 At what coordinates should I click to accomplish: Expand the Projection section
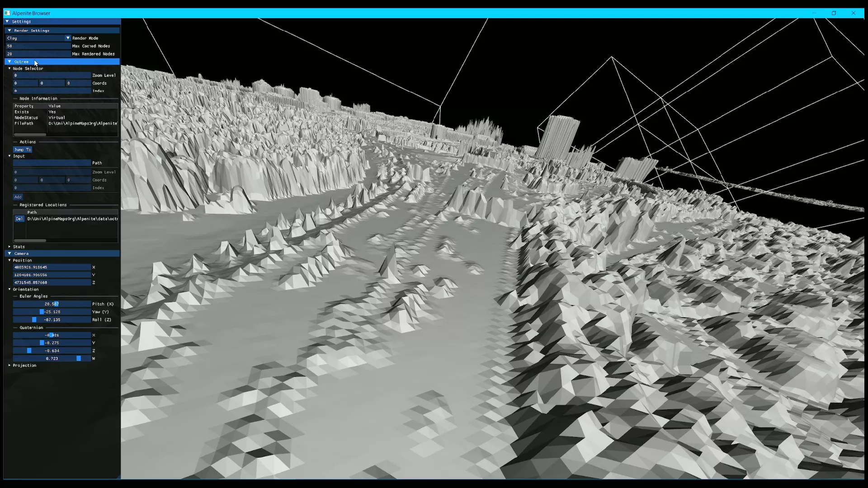9,365
